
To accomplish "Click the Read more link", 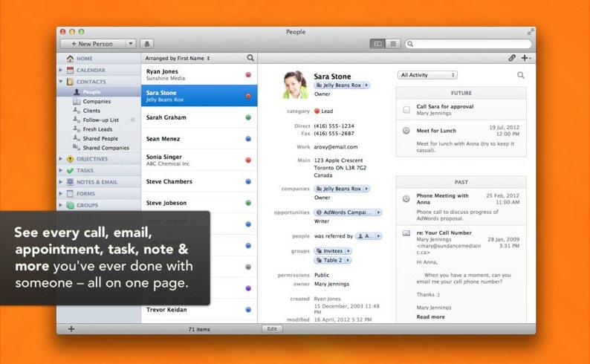I will coord(430,317).
